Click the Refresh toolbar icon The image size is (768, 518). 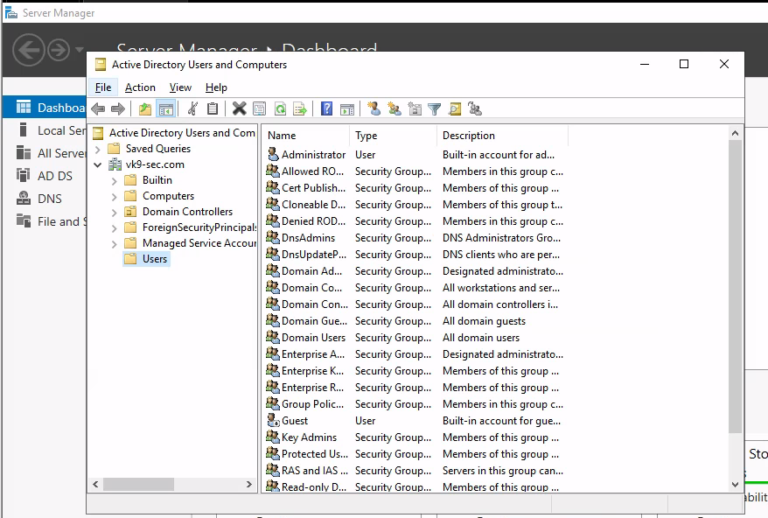(x=280, y=109)
